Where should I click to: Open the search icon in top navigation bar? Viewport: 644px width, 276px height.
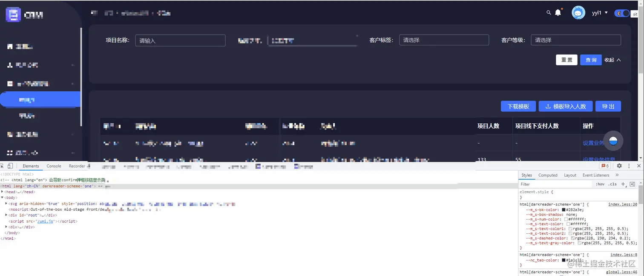pos(549,13)
